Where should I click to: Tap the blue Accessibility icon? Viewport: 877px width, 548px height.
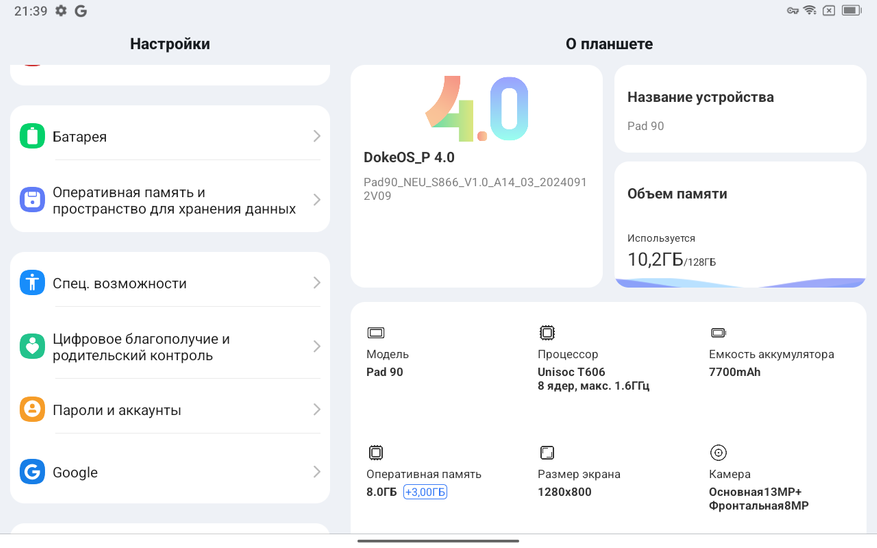[32, 283]
